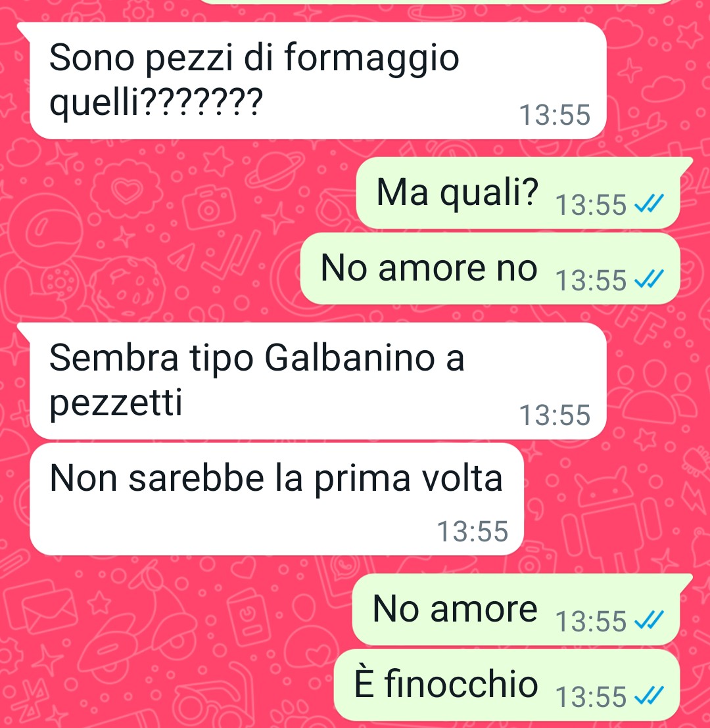The width and height of the screenshot is (710, 728).
Task: Tap the 13:55 timestamp on the formaggio message
Action: pos(555,115)
